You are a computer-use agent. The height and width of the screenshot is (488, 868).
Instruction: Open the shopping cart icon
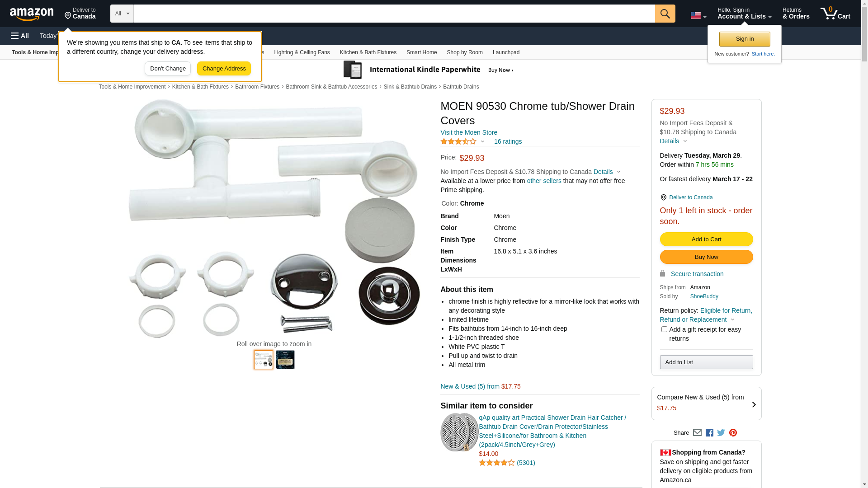pyautogui.click(x=835, y=14)
